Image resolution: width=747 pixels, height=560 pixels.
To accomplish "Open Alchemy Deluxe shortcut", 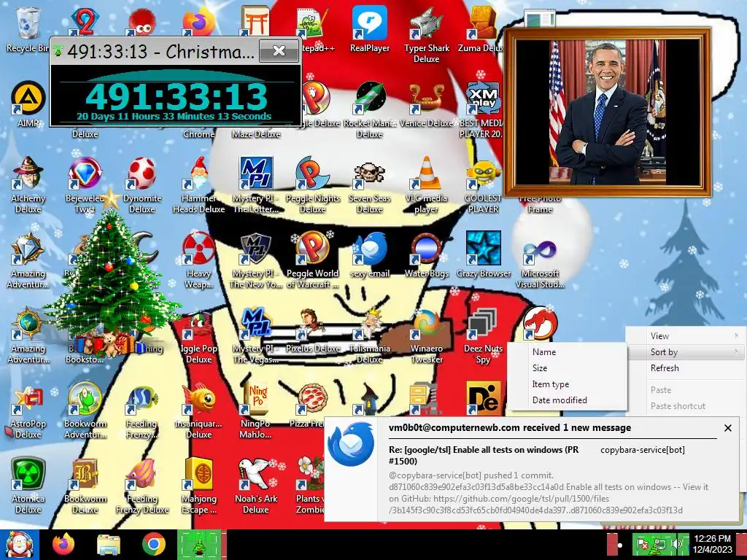I will pyautogui.click(x=28, y=184).
